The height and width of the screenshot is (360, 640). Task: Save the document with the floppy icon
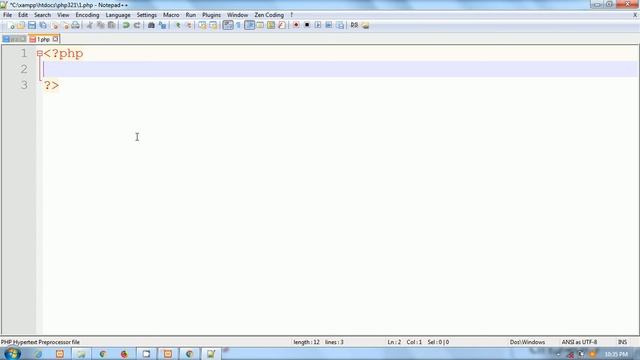click(31, 25)
